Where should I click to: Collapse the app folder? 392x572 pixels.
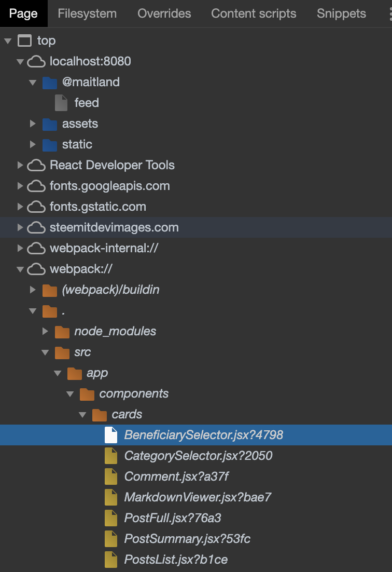point(58,374)
